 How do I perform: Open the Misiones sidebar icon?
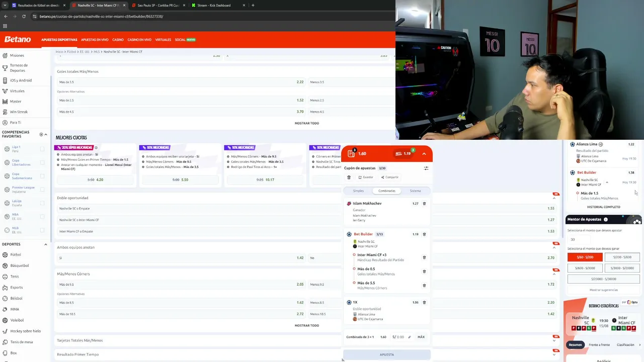coord(5,55)
